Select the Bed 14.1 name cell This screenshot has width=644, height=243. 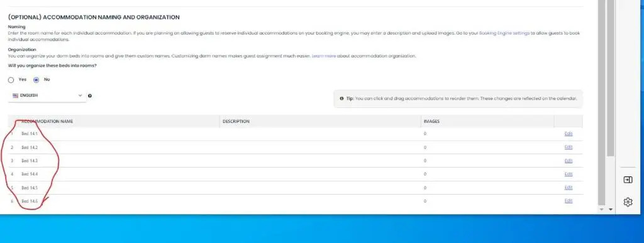(x=30, y=134)
